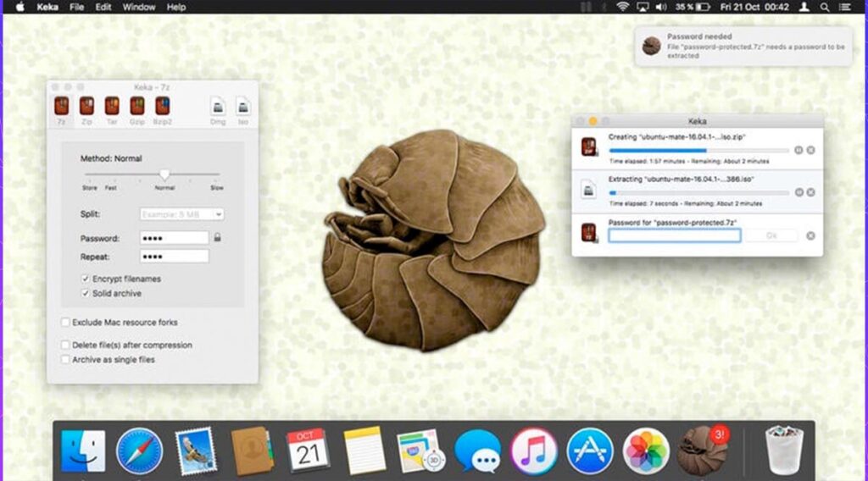Open the Wi-Fi status menu
Viewport: 868px width, 481px height.
(x=623, y=7)
